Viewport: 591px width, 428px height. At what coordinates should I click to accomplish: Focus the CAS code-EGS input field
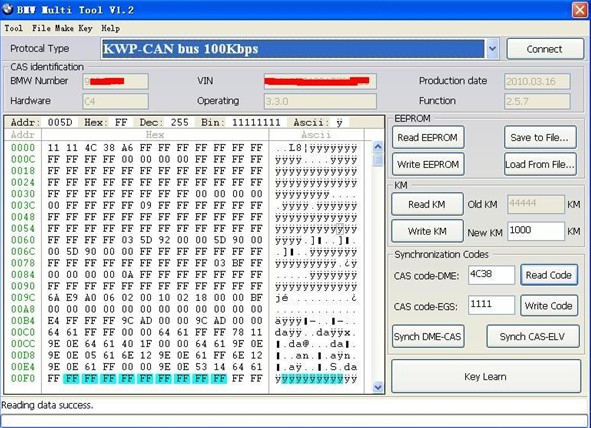pyautogui.click(x=491, y=305)
